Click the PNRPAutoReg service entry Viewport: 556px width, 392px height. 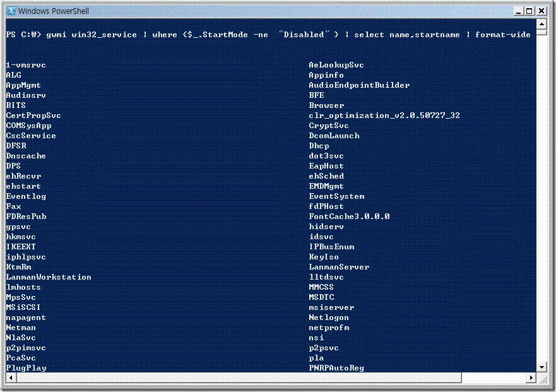click(x=336, y=368)
